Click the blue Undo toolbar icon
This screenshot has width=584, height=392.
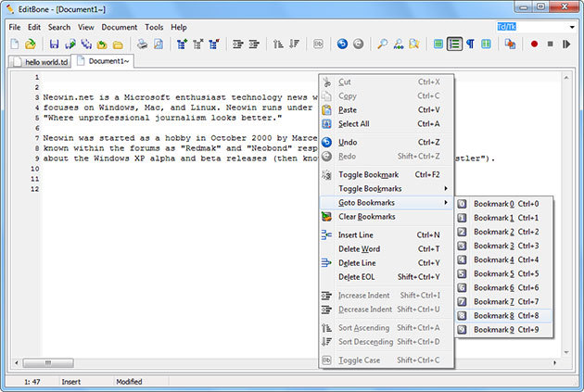pos(342,44)
